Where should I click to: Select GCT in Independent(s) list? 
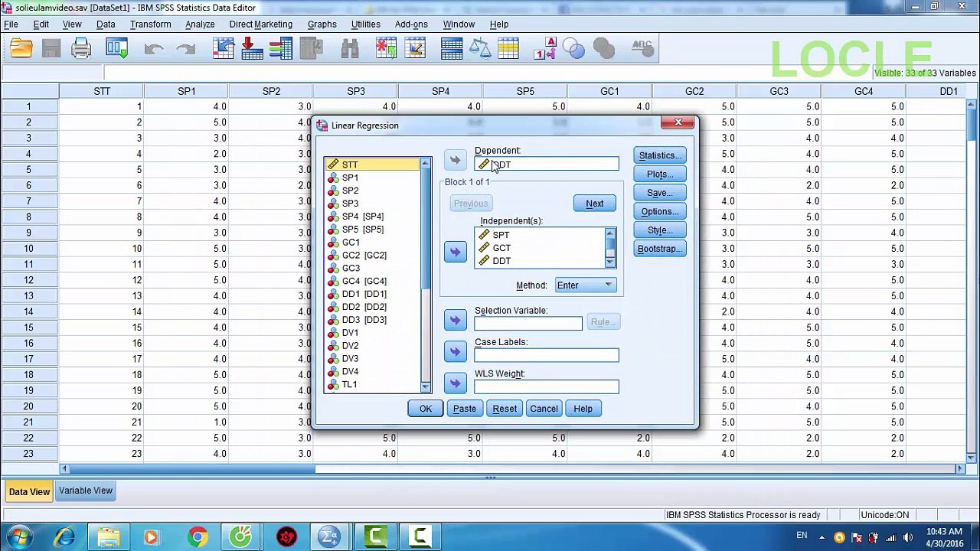pos(541,248)
